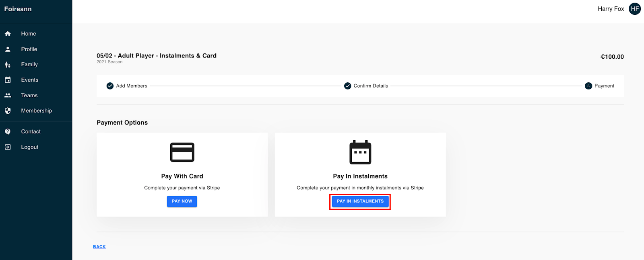Click the credit card icon for Pay With Card
The height and width of the screenshot is (260, 644).
(182, 152)
